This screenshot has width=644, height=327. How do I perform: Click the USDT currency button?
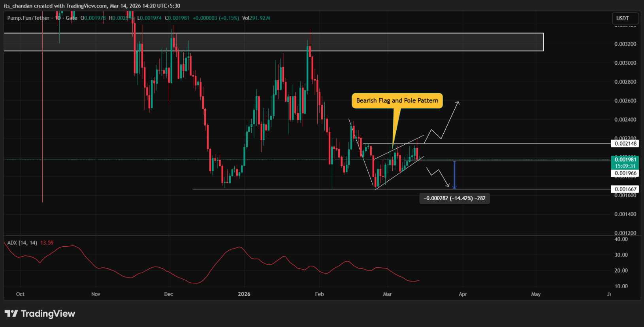[623, 18]
